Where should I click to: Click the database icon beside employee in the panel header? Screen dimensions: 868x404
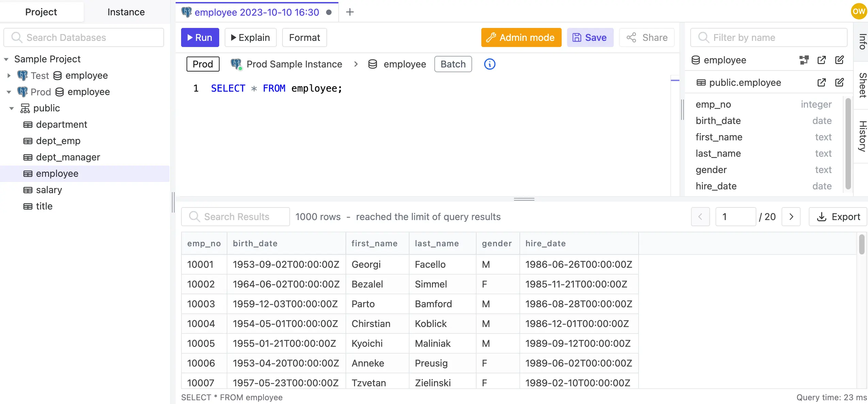[696, 60]
